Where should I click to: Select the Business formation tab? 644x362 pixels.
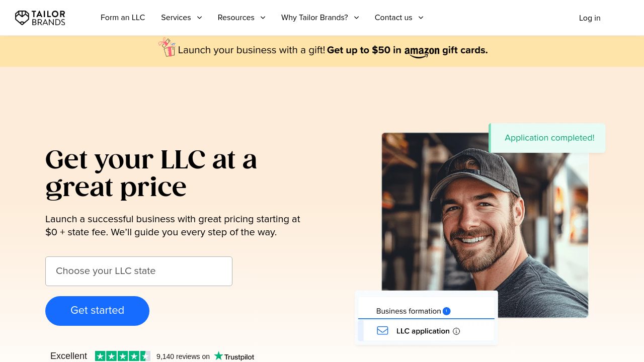[426, 311]
